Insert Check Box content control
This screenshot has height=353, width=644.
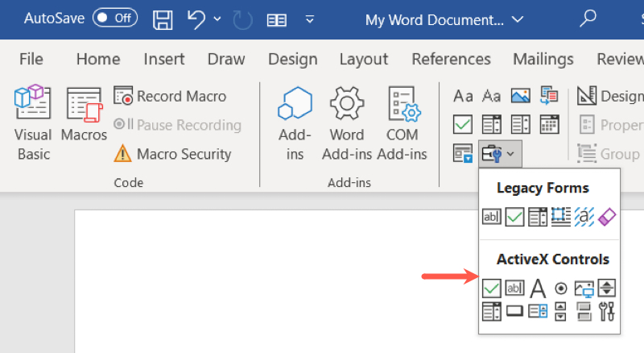pyautogui.click(x=463, y=124)
